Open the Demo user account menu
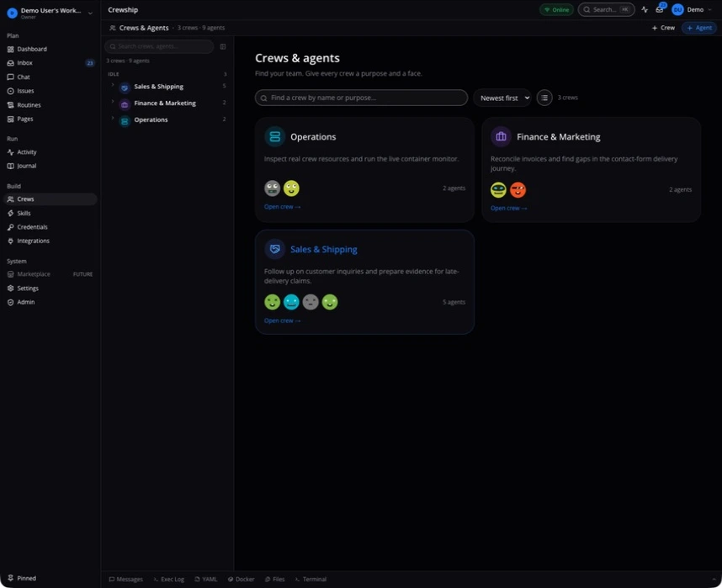 (x=692, y=9)
